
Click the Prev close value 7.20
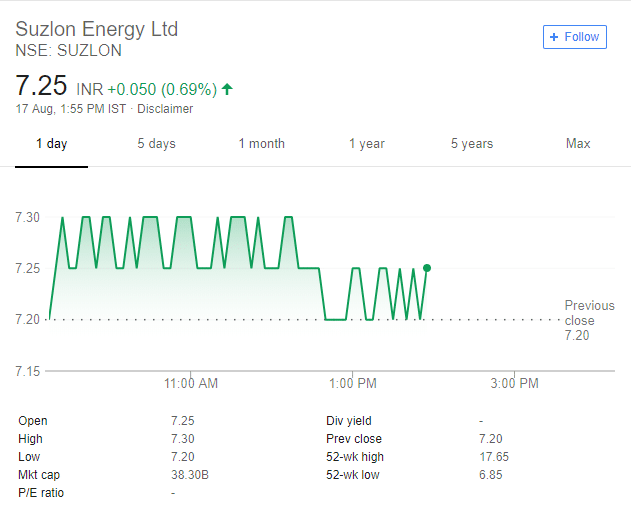pos(491,439)
